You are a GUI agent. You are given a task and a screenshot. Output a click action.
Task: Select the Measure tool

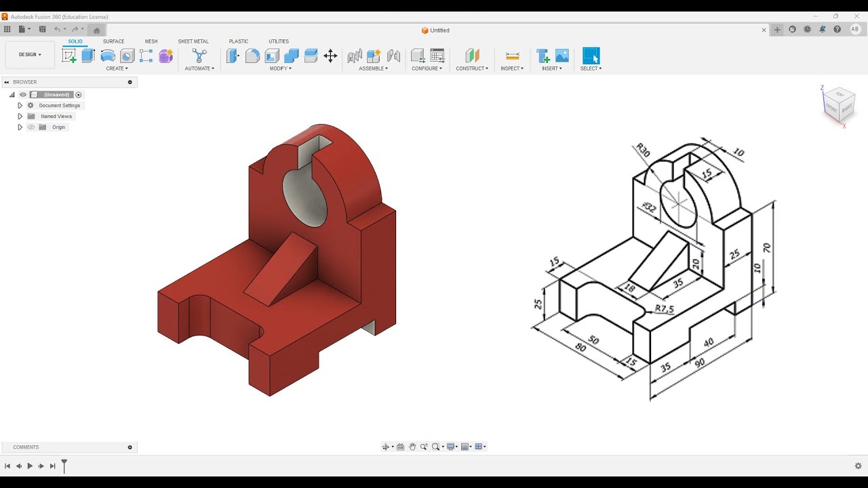(513, 56)
